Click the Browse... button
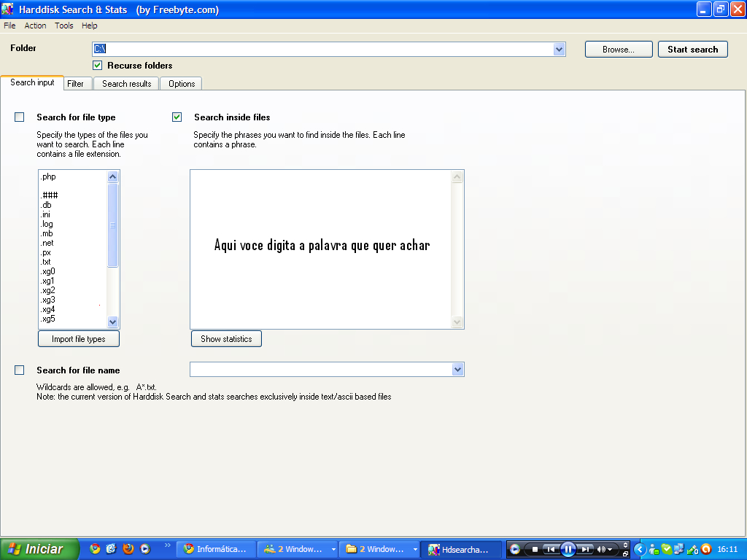 pyautogui.click(x=619, y=50)
